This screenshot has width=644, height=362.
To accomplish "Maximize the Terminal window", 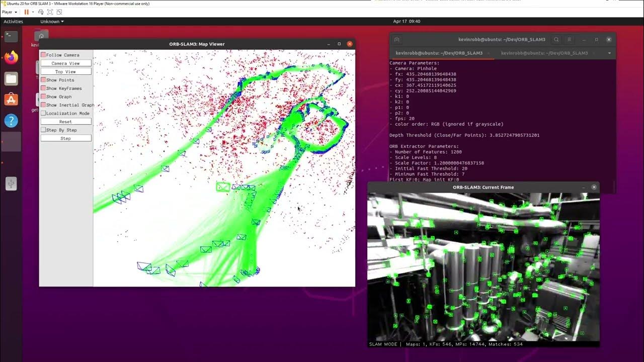I will click(596, 40).
